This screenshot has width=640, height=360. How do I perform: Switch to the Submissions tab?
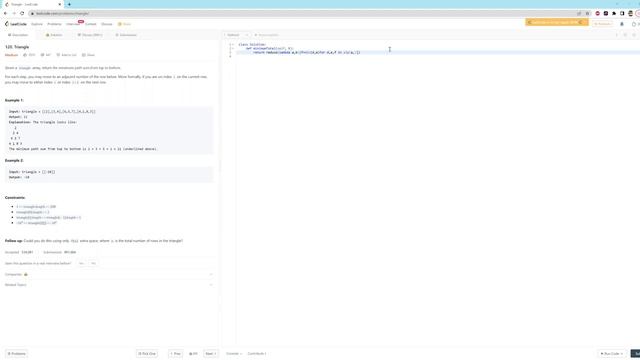126,35
